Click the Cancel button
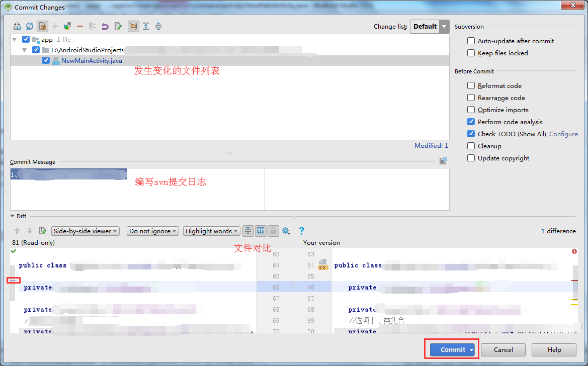The image size is (588, 366). click(x=503, y=350)
